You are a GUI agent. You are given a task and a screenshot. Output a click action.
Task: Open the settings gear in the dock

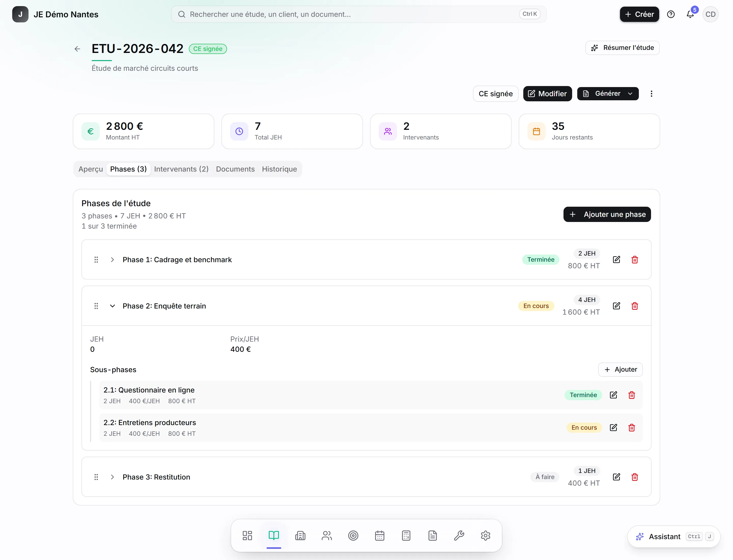(485, 536)
